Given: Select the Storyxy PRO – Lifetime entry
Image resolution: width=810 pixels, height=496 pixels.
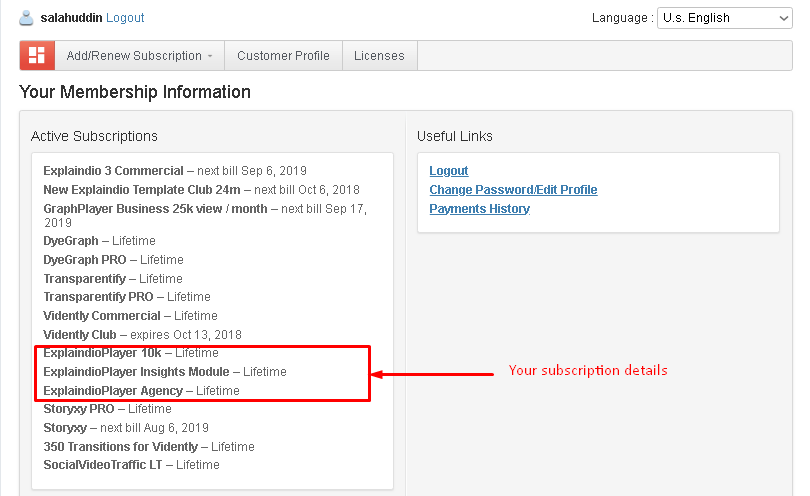Looking at the screenshot, I should tap(107, 409).
